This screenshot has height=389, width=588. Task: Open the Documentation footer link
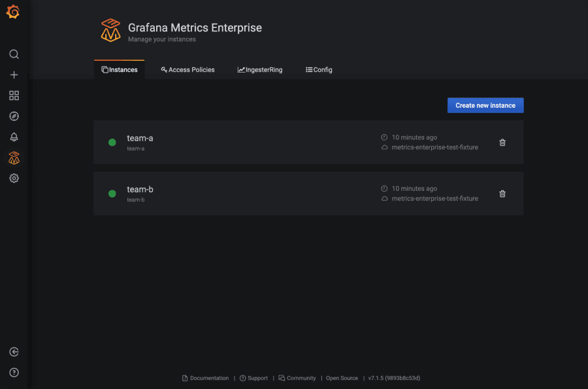click(x=209, y=378)
